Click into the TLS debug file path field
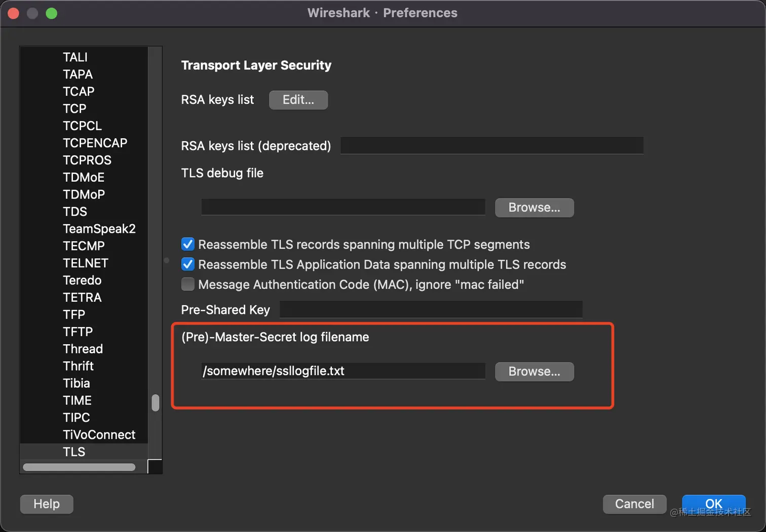This screenshot has height=532, width=766. click(x=343, y=207)
